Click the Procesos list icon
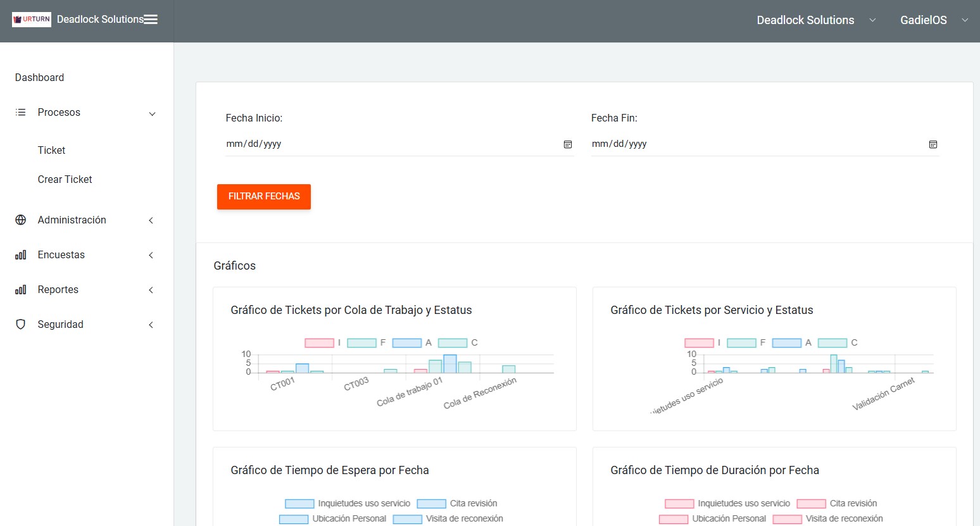This screenshot has width=980, height=526. (21, 112)
